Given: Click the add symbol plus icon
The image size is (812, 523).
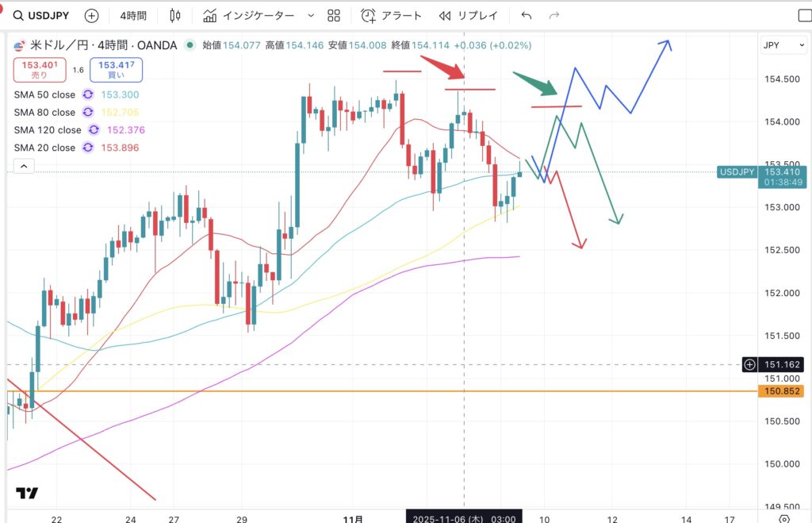Looking at the screenshot, I should click(92, 16).
